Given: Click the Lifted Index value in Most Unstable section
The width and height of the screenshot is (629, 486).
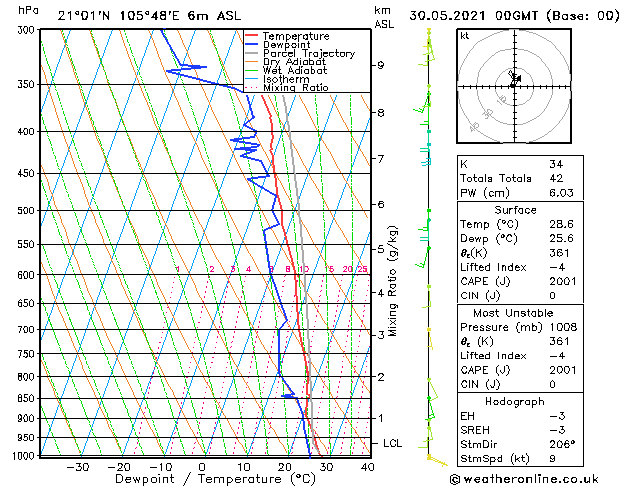Looking at the screenshot, I should [557, 356].
